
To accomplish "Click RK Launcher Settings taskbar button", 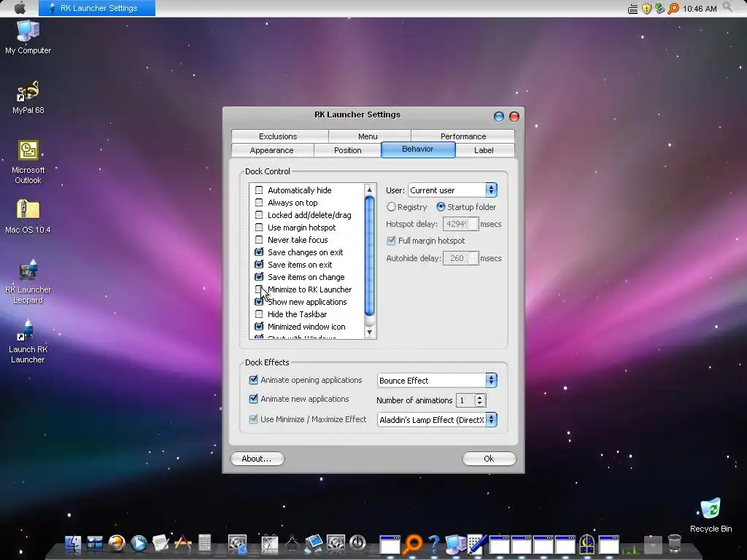I will pyautogui.click(x=97, y=8).
